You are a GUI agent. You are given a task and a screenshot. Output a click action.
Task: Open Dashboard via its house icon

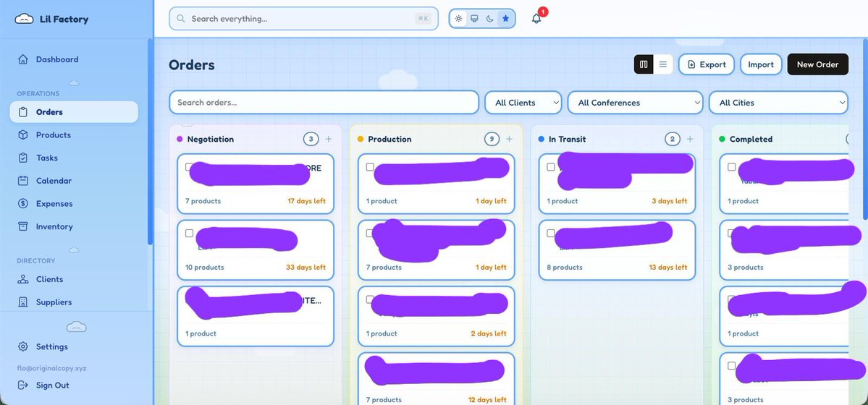pyautogui.click(x=22, y=59)
